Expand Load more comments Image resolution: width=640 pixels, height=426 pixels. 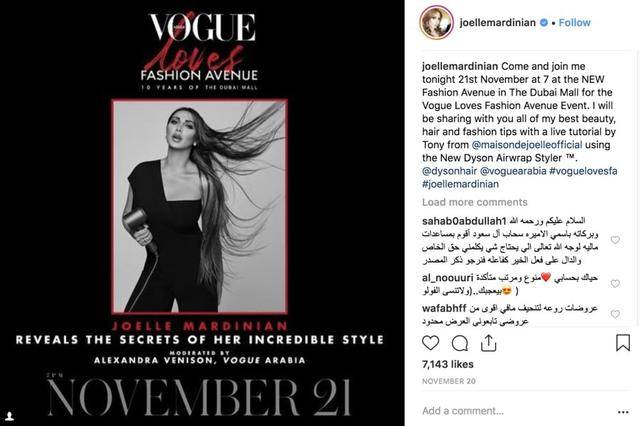click(x=475, y=202)
